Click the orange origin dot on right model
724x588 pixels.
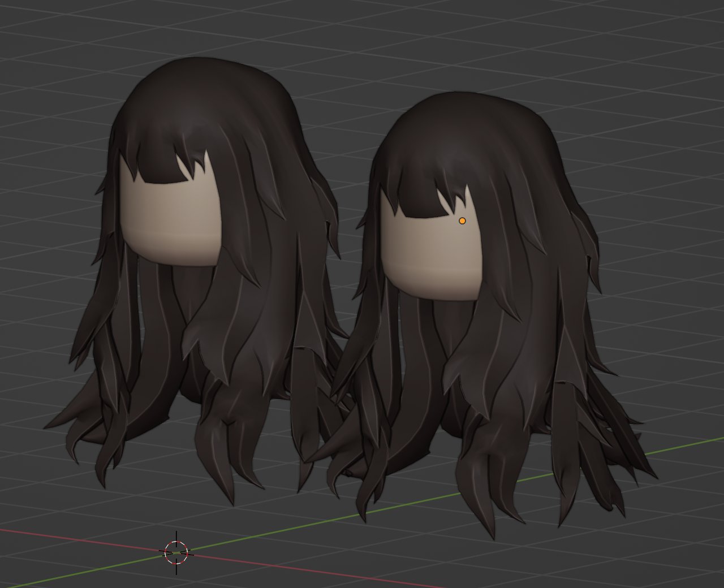tap(462, 220)
